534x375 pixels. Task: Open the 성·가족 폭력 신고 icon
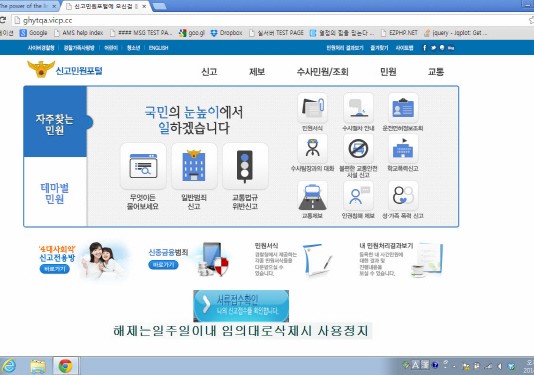coord(403,196)
